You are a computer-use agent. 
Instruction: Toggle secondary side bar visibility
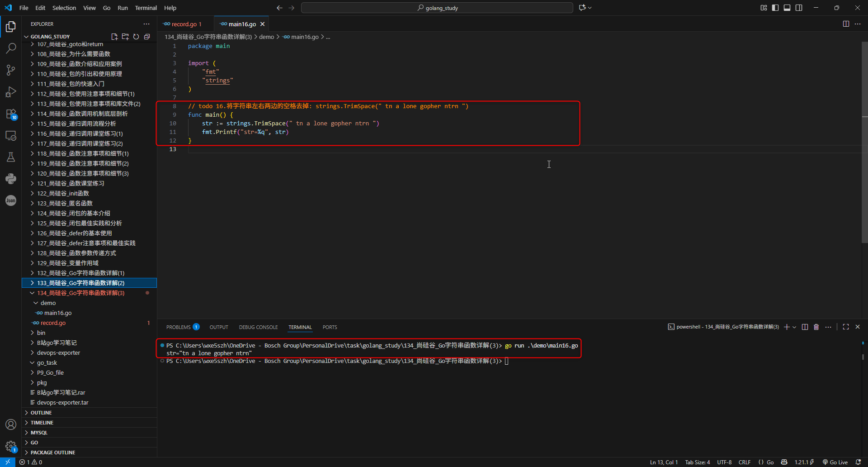pos(799,8)
